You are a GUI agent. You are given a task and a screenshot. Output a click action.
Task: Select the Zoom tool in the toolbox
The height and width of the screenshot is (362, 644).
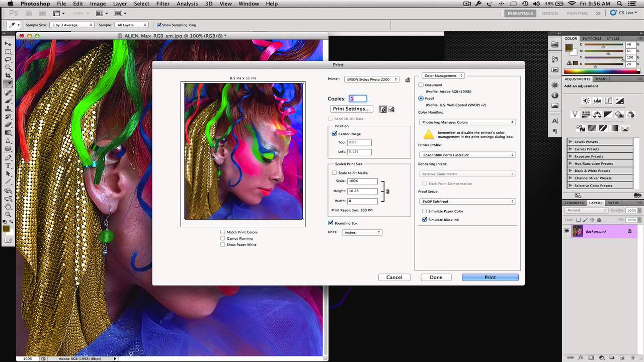click(8, 214)
